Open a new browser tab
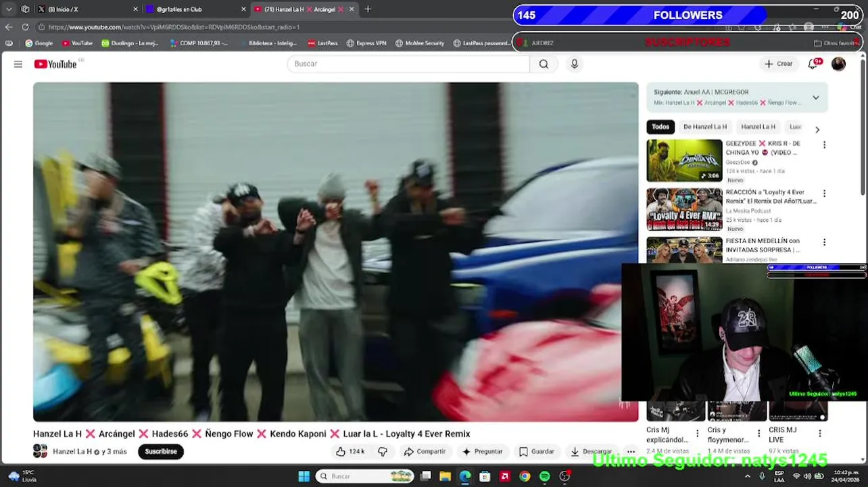Image resolution: width=868 pixels, height=487 pixels. (x=368, y=9)
